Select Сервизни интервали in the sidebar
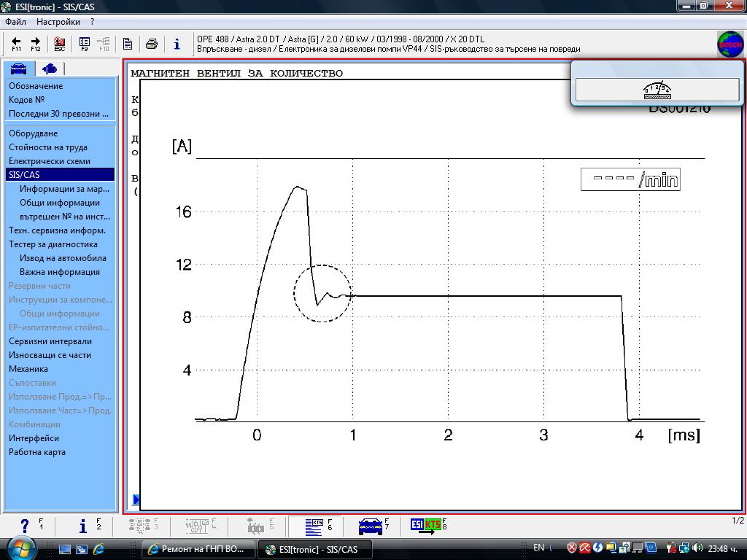The height and width of the screenshot is (560, 747). (x=50, y=341)
